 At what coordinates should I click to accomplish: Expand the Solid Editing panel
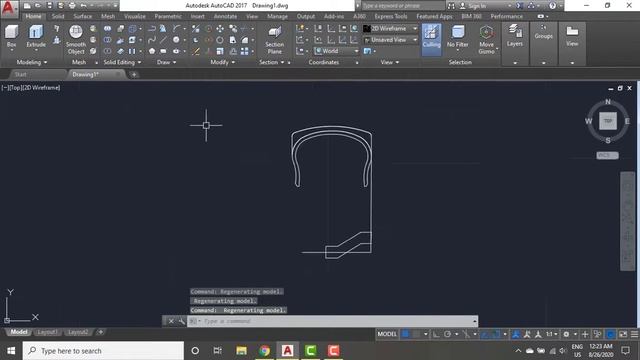point(122,62)
